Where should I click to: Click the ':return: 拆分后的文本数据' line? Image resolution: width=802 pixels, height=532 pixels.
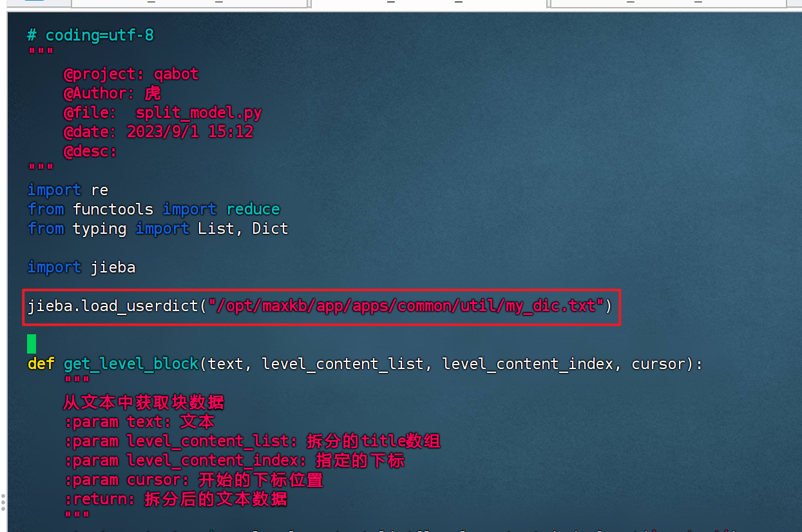(x=175, y=499)
